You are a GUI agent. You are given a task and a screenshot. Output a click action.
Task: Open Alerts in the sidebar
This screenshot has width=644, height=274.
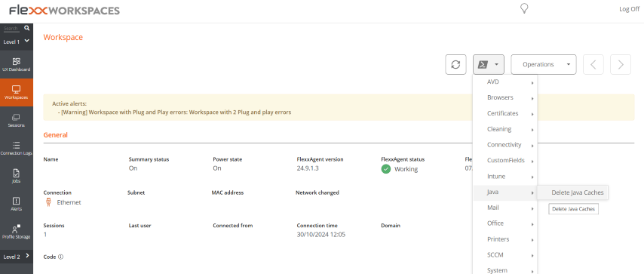pos(17,204)
